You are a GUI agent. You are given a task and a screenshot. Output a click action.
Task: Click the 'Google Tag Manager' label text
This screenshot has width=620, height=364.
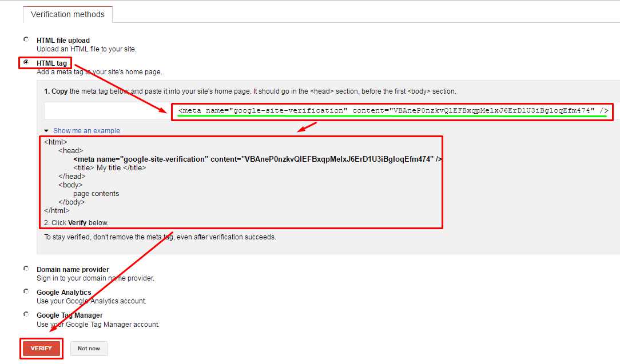70,315
